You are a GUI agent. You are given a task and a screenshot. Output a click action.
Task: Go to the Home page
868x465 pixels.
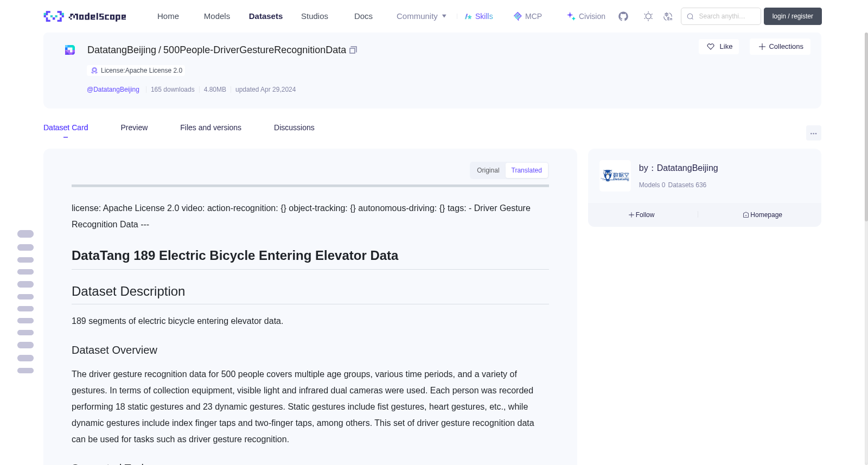168,16
